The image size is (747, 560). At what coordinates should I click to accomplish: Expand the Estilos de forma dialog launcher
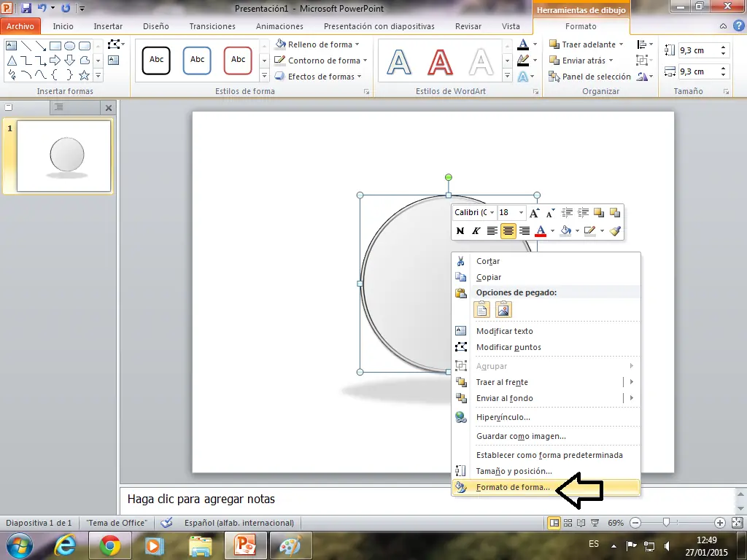coord(366,91)
